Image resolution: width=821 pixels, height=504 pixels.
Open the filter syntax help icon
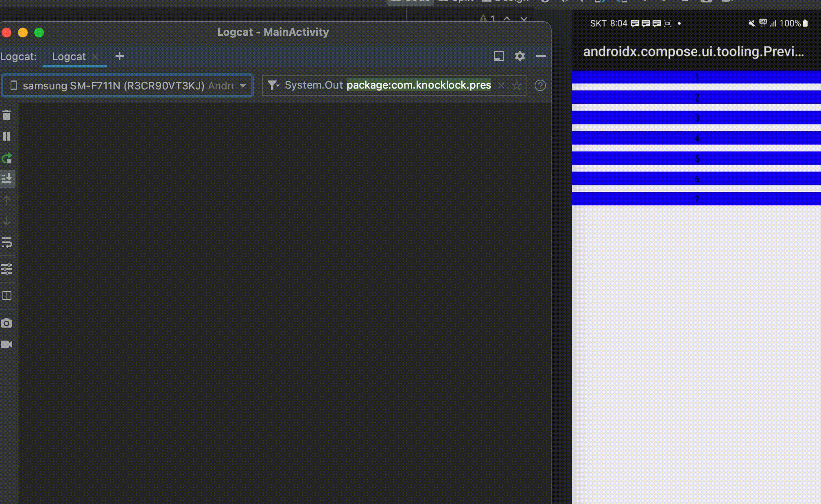pos(540,85)
